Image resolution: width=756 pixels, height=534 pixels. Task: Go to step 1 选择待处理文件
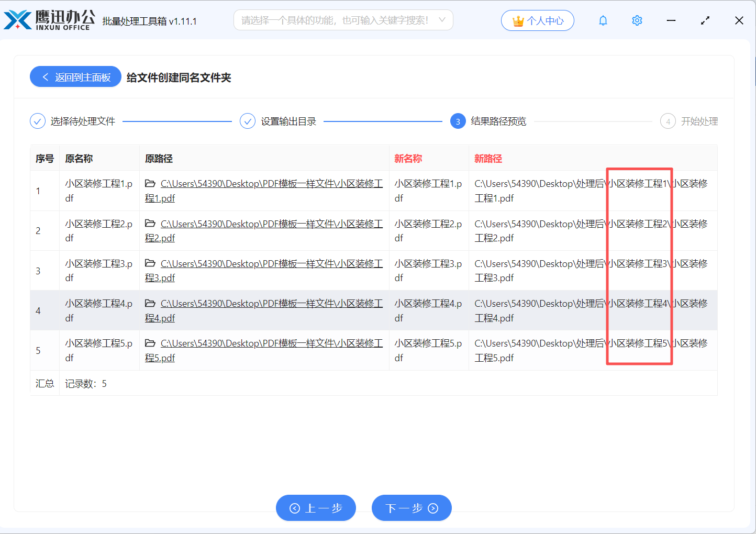pos(38,121)
